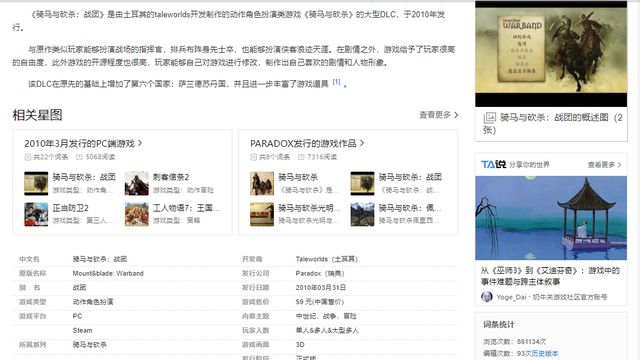
Task: Open the 工人物语7:王国 entry title
Action: coord(186,208)
